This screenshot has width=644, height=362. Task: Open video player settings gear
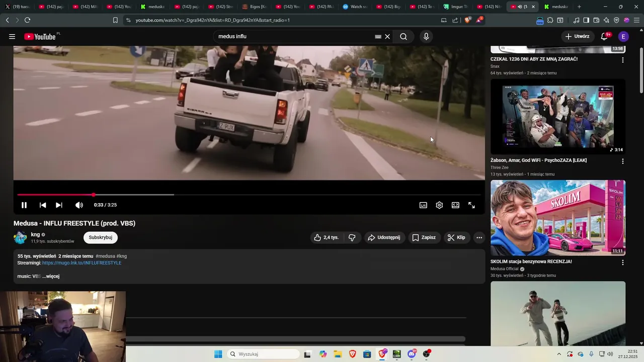tap(439, 205)
